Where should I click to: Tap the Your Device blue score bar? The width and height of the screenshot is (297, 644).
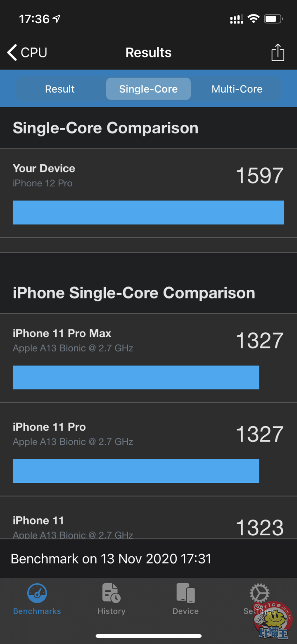click(x=148, y=212)
